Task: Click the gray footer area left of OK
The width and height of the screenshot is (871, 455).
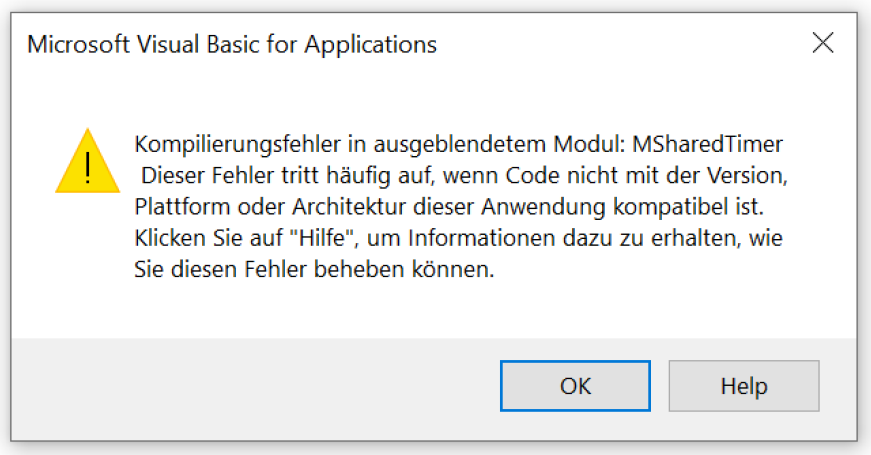Action: pyautogui.click(x=256, y=386)
